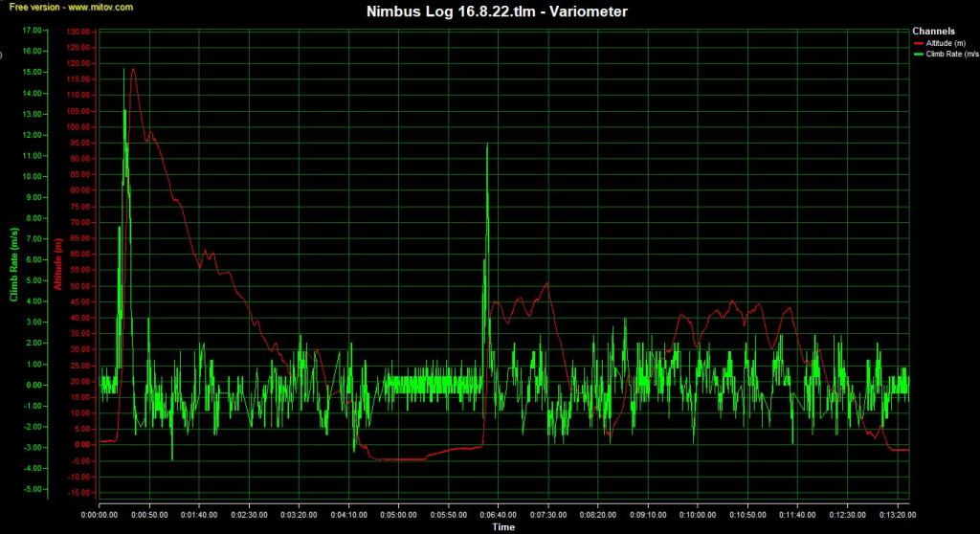This screenshot has width=980, height=534.
Task: Select the Climb Rate channel label
Action: pyautogui.click(x=952, y=55)
